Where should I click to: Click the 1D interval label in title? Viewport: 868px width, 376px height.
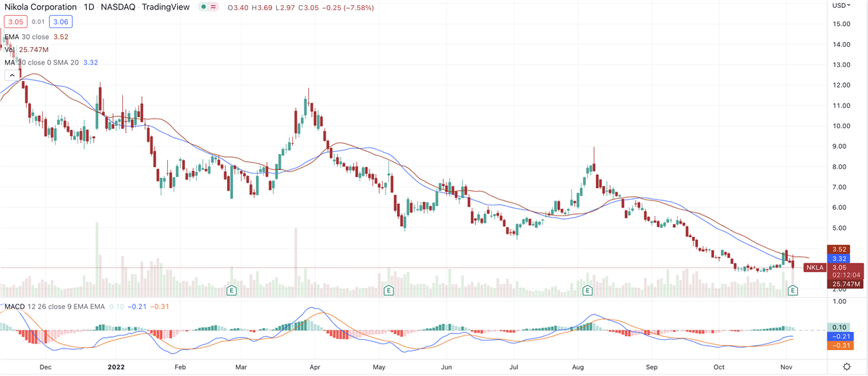(x=89, y=7)
